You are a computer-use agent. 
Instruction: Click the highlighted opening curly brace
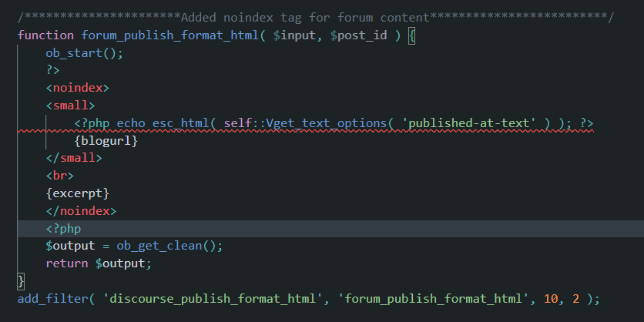pyautogui.click(x=411, y=35)
